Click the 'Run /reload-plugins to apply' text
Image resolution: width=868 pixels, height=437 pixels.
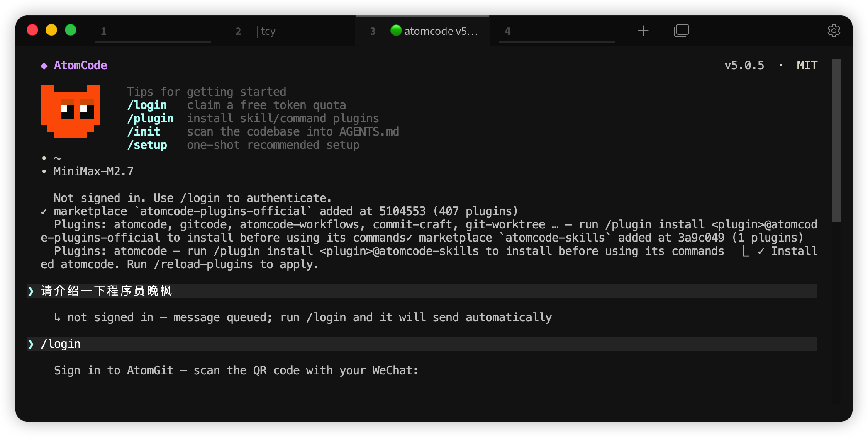(223, 264)
